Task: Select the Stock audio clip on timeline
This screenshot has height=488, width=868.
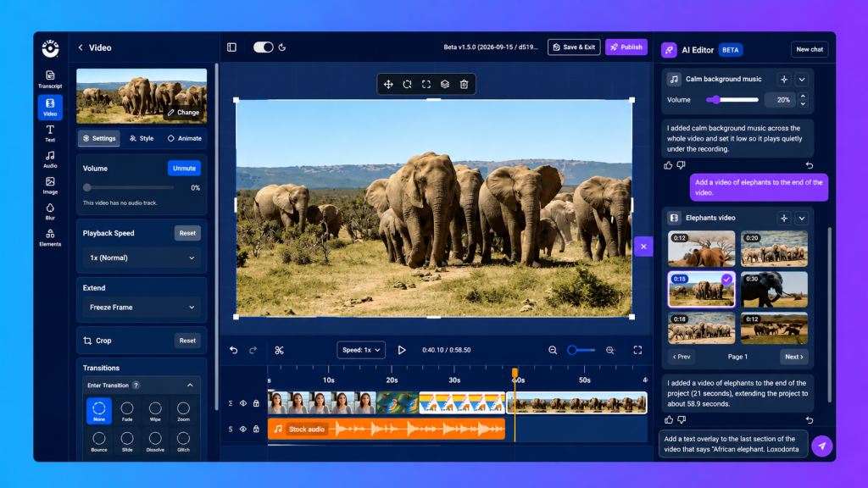Action: [x=387, y=430]
